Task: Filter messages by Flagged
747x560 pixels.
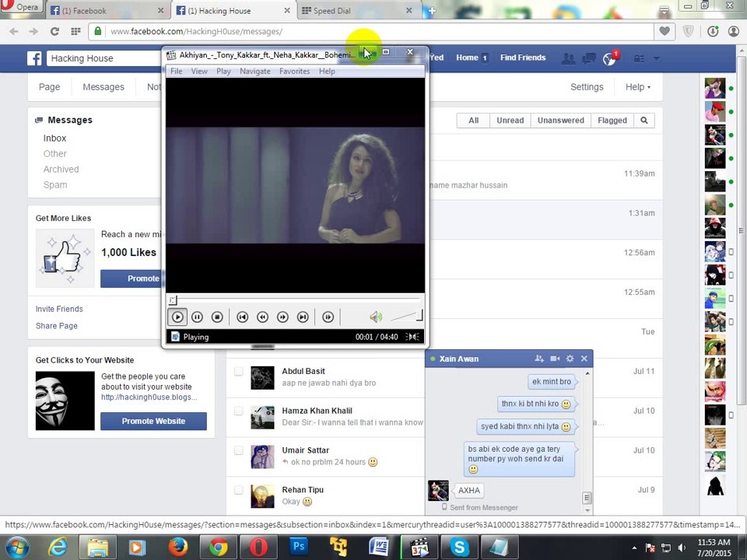Action: click(x=612, y=121)
